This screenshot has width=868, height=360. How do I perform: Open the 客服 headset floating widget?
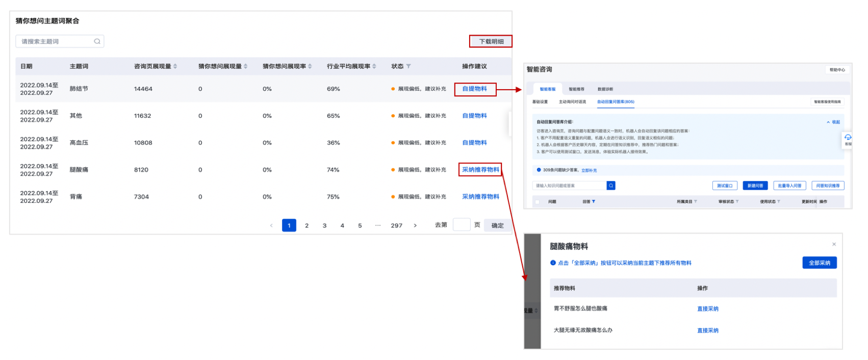tap(848, 139)
